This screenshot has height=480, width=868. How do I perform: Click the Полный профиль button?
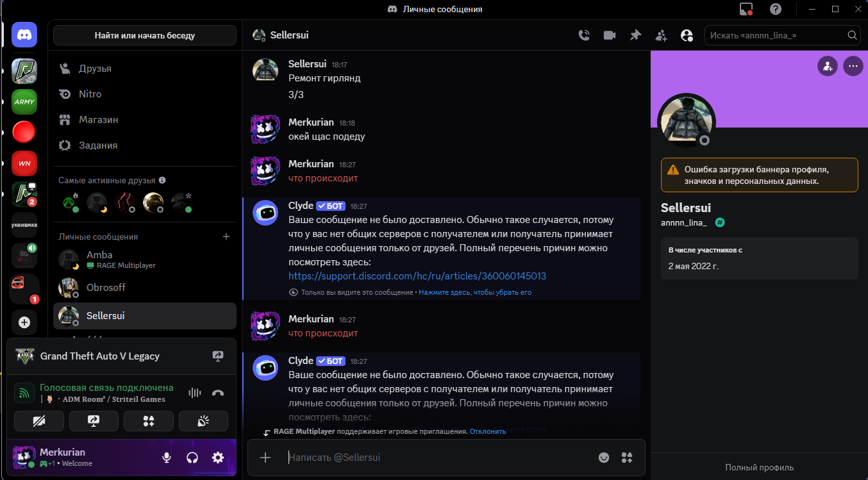(x=759, y=467)
